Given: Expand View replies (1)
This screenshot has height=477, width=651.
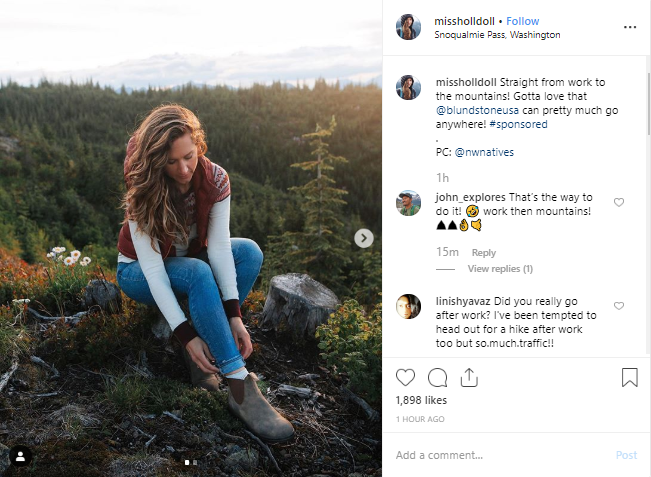Looking at the screenshot, I should click(499, 269).
